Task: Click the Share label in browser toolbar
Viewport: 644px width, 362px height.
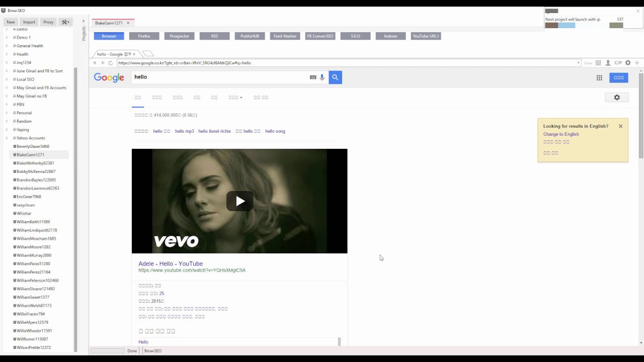Action: 588,63
